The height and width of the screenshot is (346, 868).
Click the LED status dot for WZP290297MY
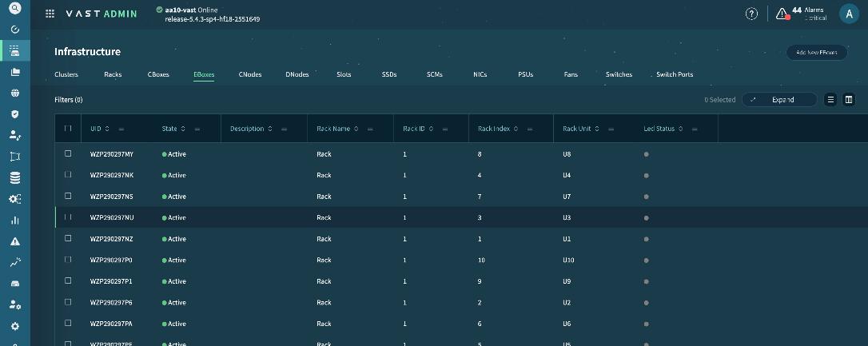click(647, 154)
